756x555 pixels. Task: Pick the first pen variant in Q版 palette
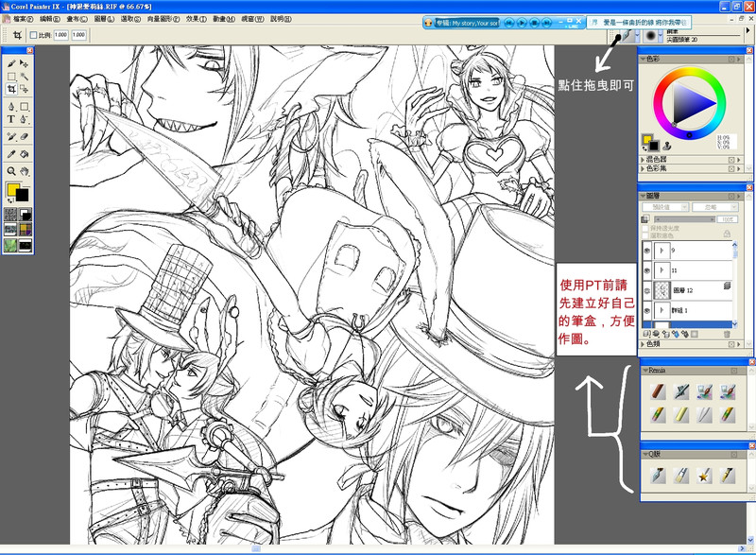coord(658,476)
